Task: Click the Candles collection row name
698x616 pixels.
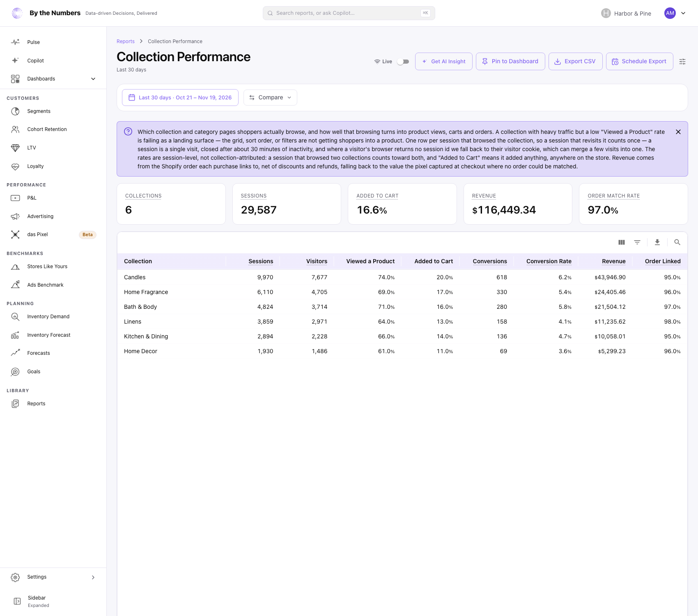Action: click(x=135, y=277)
